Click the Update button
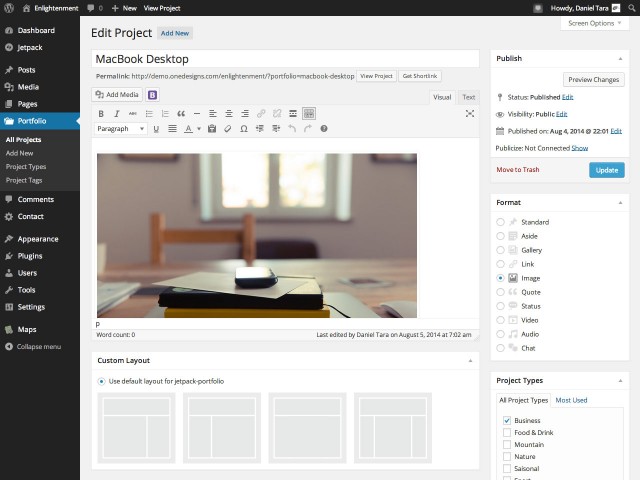The width and height of the screenshot is (640, 480). pyautogui.click(x=607, y=170)
